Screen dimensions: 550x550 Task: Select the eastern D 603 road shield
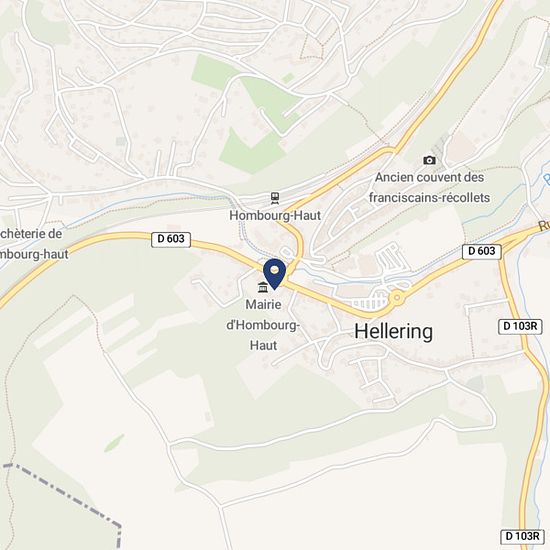pyautogui.click(x=482, y=251)
